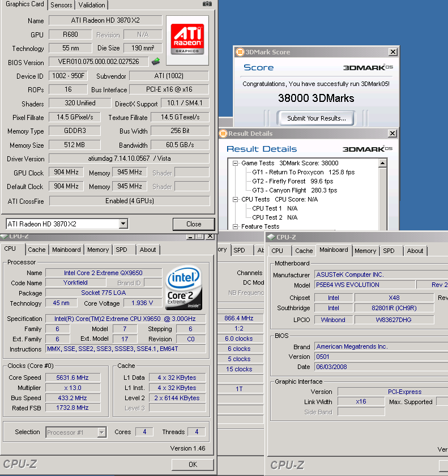Open the graphics card selector dropdown

coord(123,224)
